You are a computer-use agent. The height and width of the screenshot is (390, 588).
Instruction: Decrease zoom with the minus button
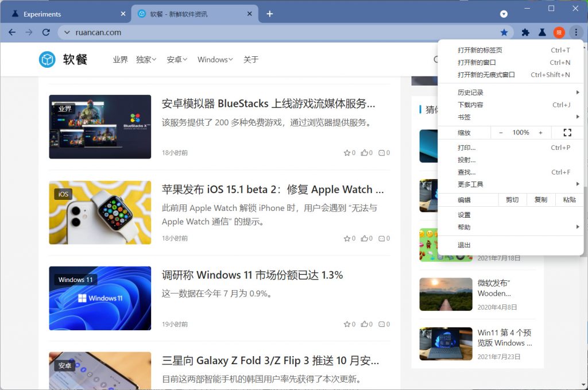click(501, 133)
